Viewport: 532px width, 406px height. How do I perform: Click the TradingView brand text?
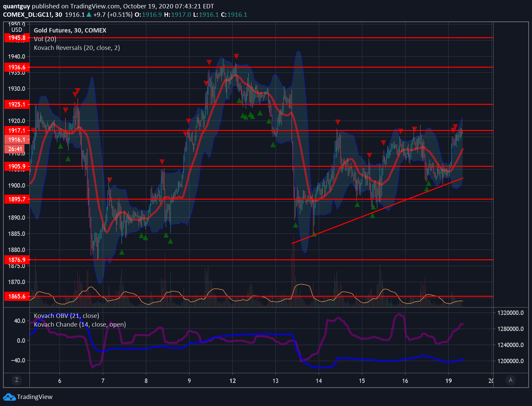coord(35,397)
